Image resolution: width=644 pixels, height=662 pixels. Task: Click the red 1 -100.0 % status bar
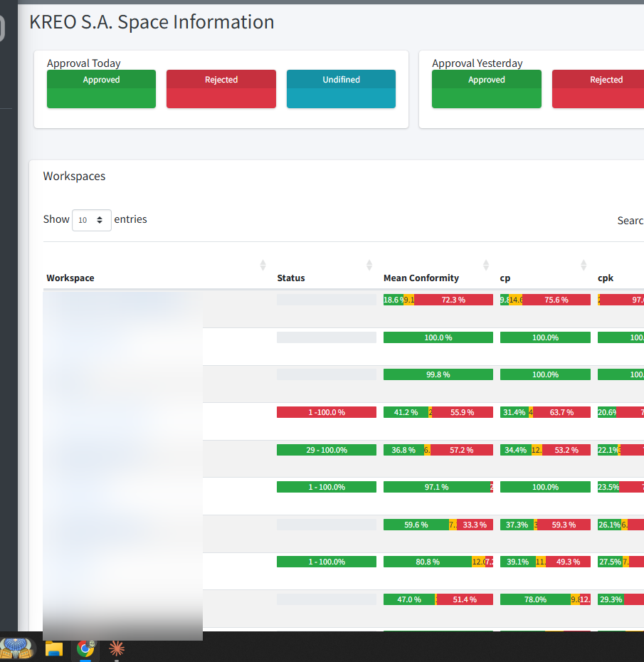[x=327, y=412]
